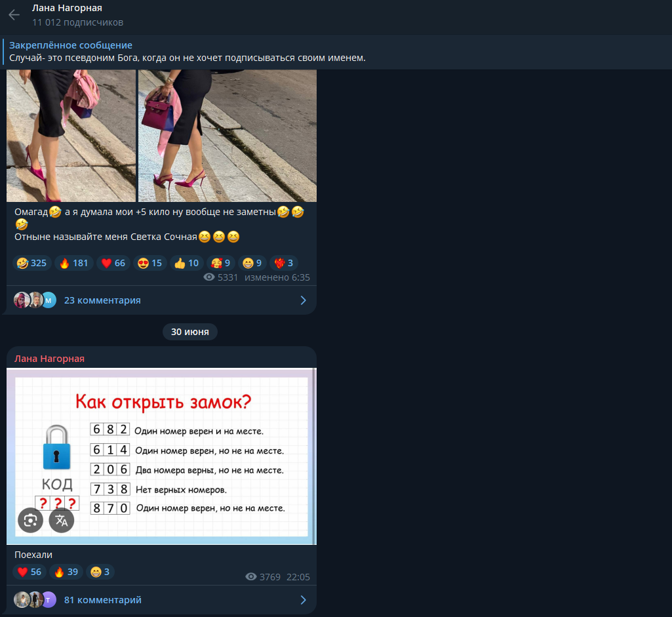This screenshot has height=617, width=672.
Task: Click the fire reaction showing 39
Action: coord(66,572)
